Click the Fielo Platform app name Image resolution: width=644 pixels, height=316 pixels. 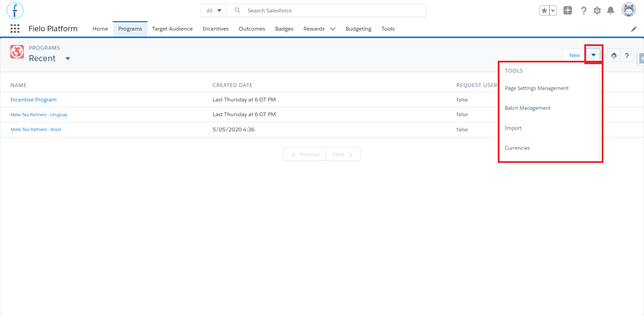tap(53, 29)
